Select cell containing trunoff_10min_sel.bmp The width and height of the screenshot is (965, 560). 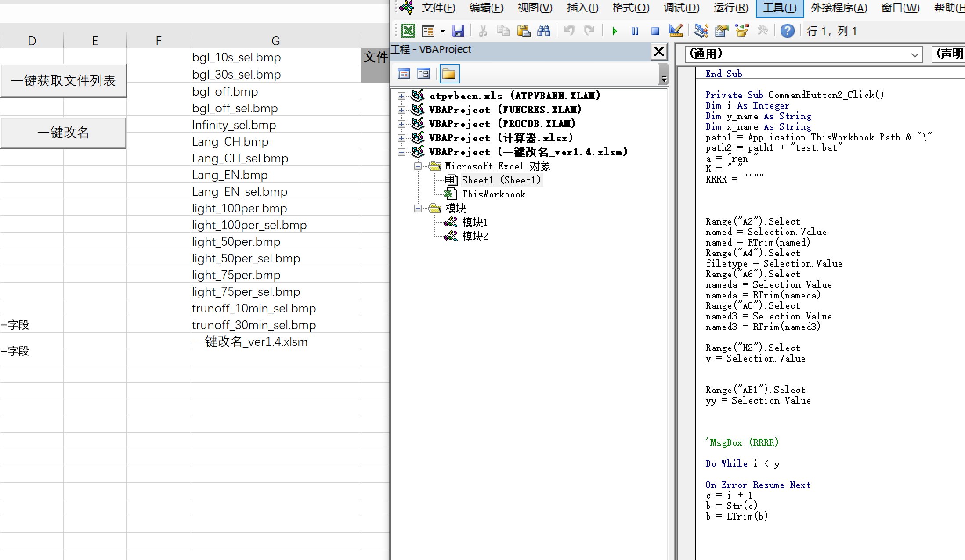coord(275,309)
